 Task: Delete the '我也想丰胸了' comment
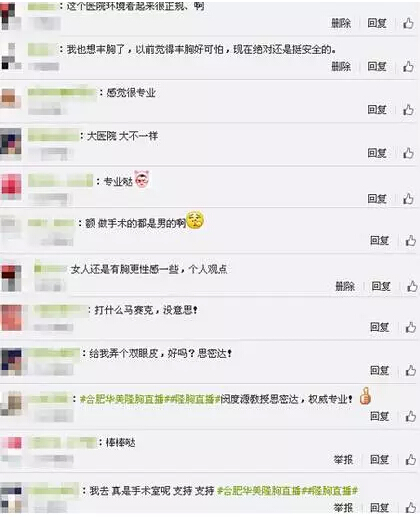coord(341,67)
